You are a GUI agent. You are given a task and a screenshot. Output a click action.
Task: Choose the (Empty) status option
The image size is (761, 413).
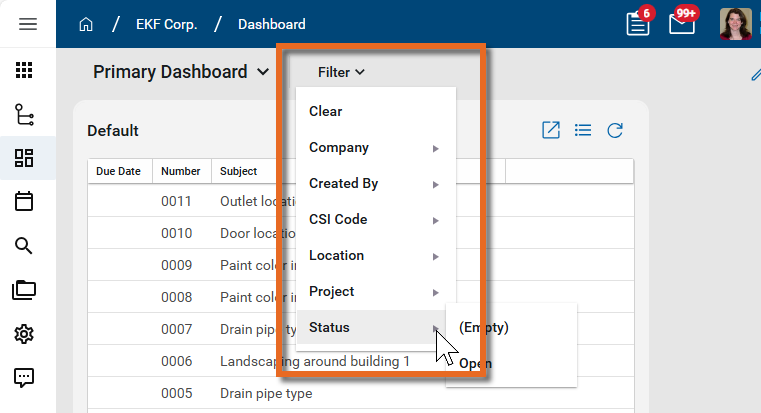click(484, 327)
